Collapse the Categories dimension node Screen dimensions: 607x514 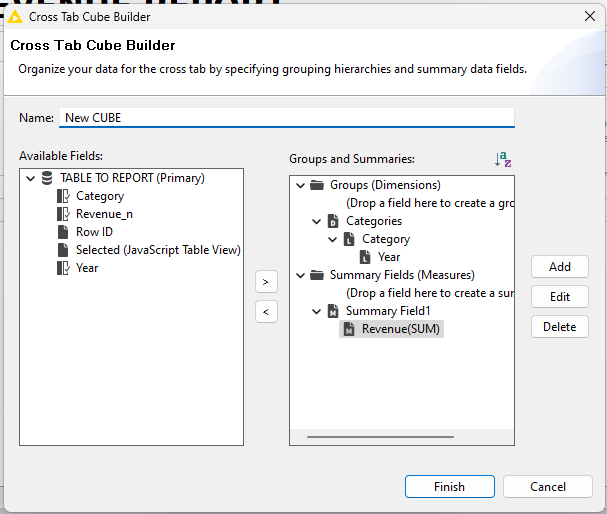316,221
